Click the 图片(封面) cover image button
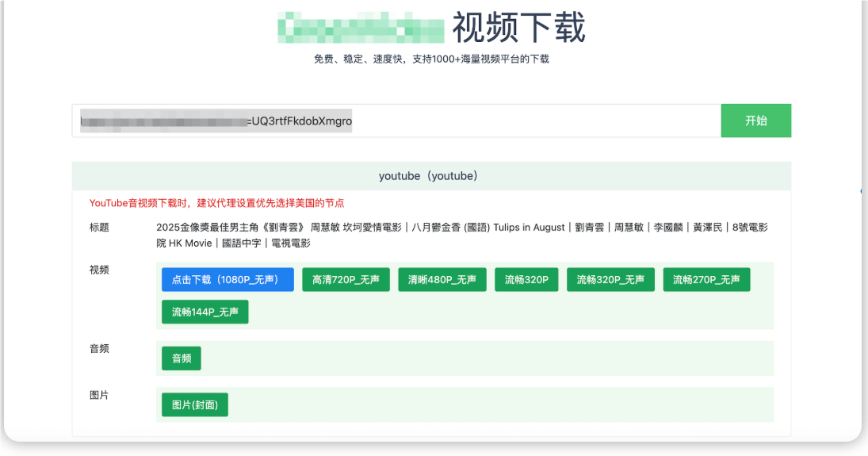Image resolution: width=868 pixels, height=456 pixels. point(195,404)
